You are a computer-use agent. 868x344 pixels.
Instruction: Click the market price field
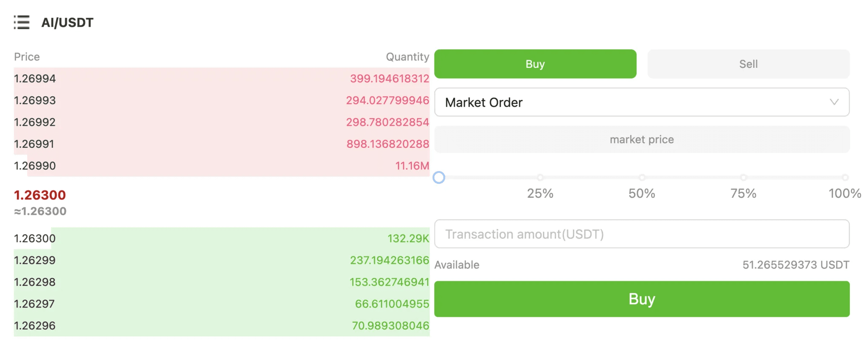(x=641, y=139)
